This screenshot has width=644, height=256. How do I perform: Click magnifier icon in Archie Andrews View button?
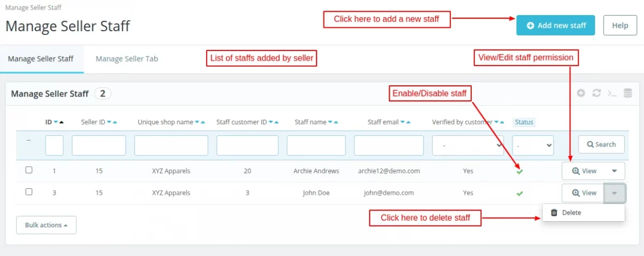[576, 171]
